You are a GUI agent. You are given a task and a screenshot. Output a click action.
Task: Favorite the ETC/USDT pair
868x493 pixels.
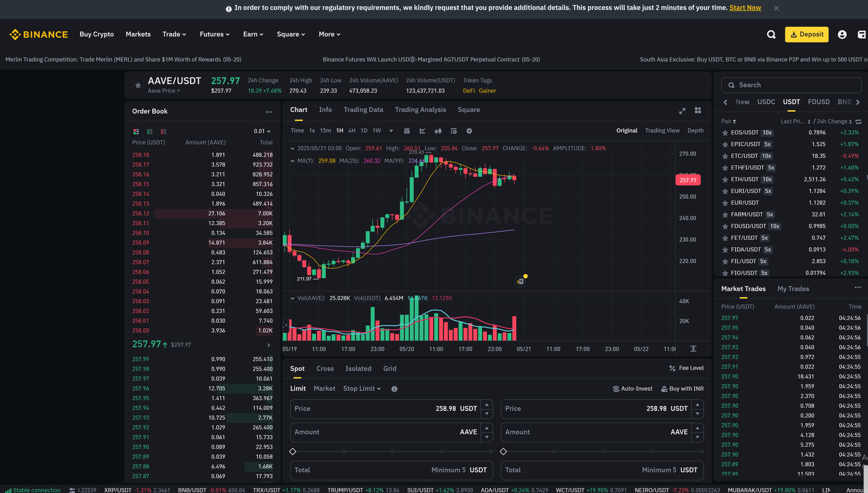coord(725,156)
